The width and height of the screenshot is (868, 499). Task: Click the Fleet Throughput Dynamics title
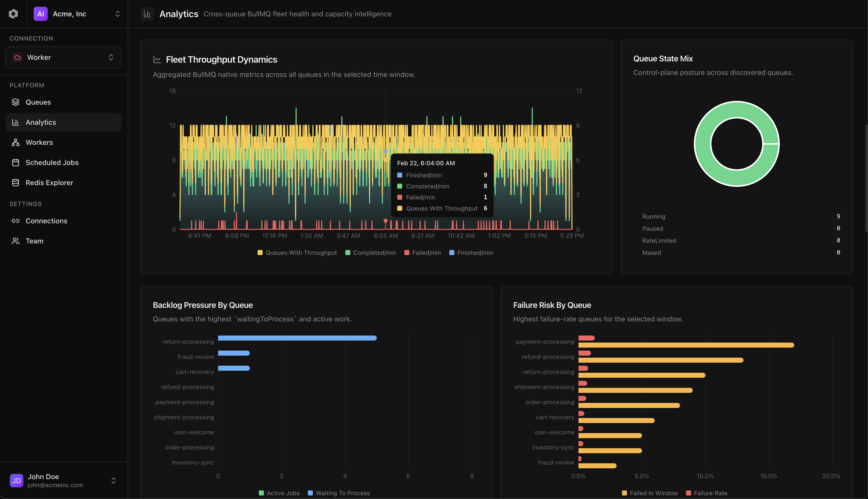click(x=222, y=59)
